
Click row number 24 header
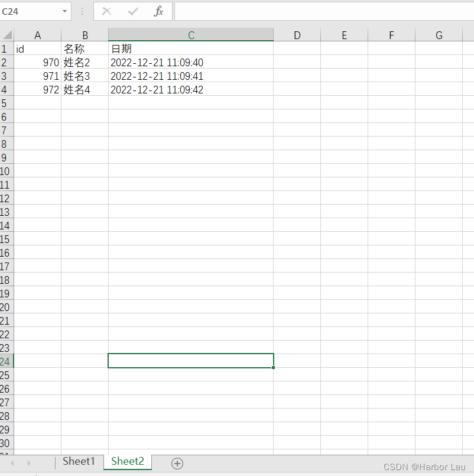click(6, 361)
